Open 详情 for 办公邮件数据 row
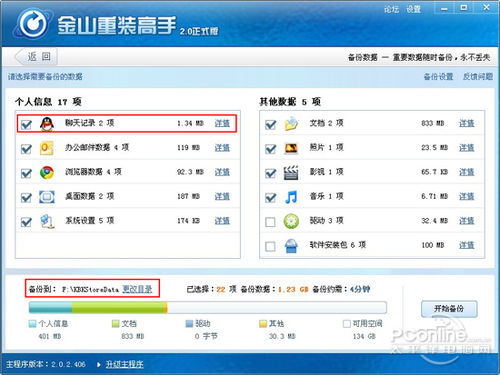 [222, 148]
